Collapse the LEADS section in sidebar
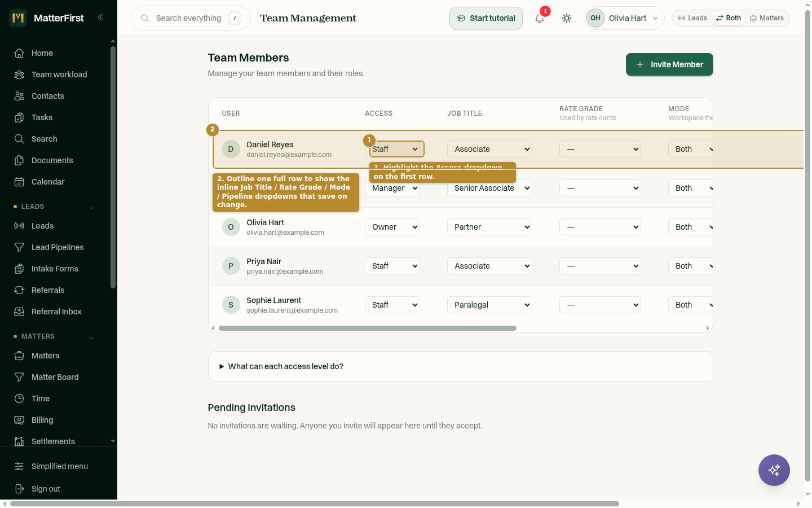 pos(91,207)
